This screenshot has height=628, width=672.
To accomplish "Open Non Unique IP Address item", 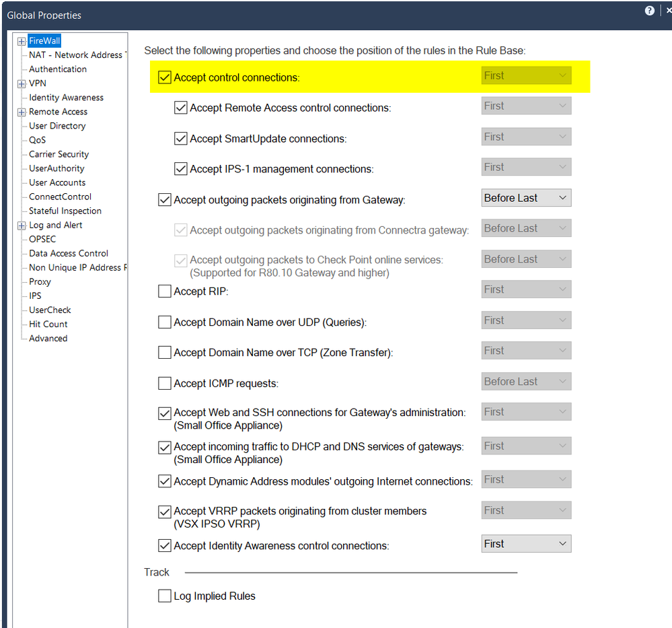I will click(77, 267).
